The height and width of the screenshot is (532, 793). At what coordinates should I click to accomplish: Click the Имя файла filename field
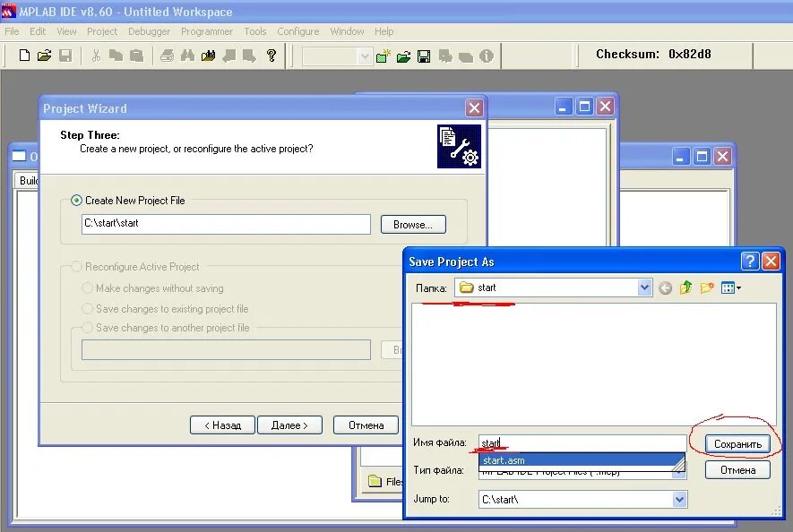[582, 443]
